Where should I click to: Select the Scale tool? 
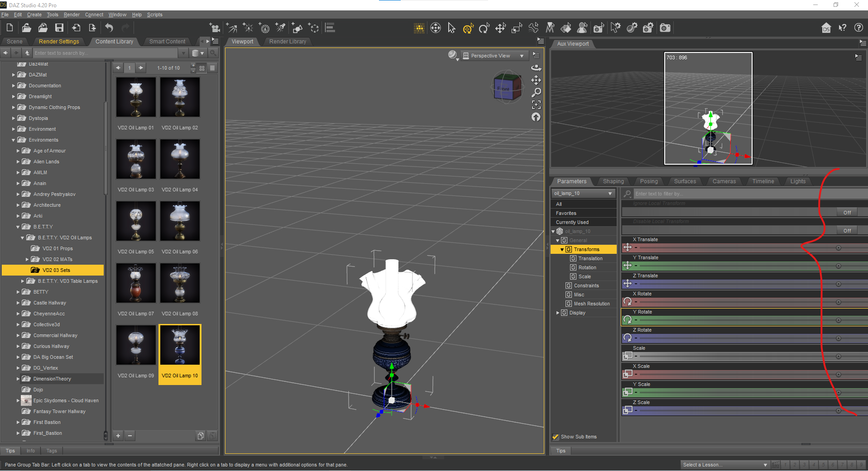click(x=517, y=28)
